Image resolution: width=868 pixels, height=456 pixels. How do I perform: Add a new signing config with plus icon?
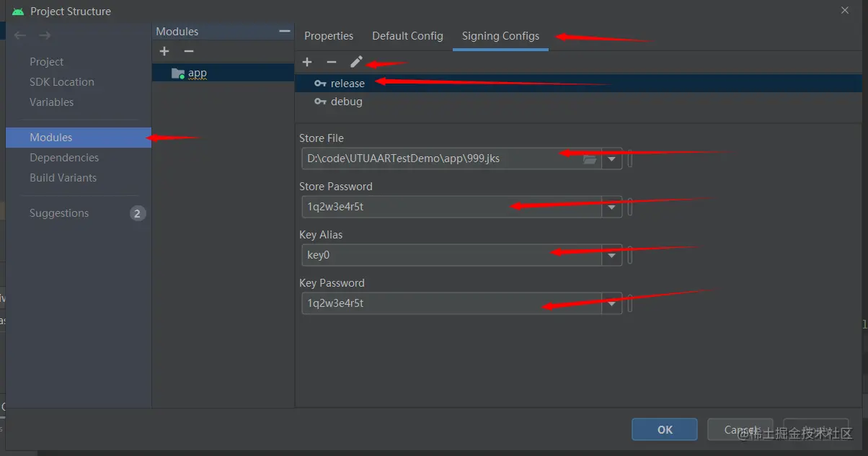307,62
